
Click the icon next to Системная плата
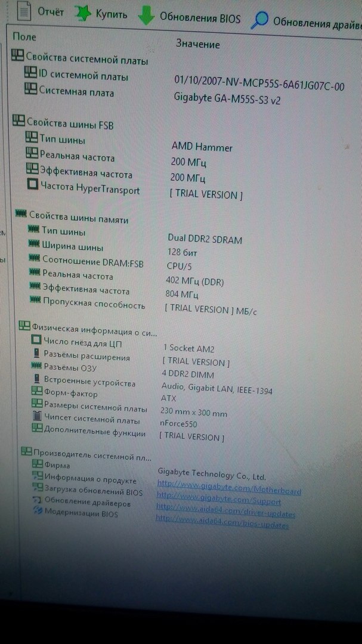31,88
